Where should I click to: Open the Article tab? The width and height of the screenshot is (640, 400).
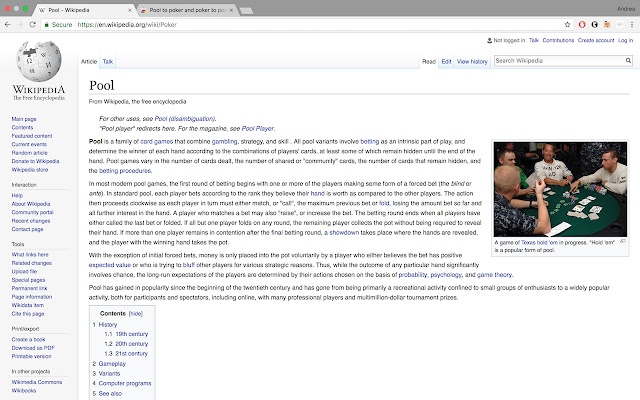(x=89, y=62)
